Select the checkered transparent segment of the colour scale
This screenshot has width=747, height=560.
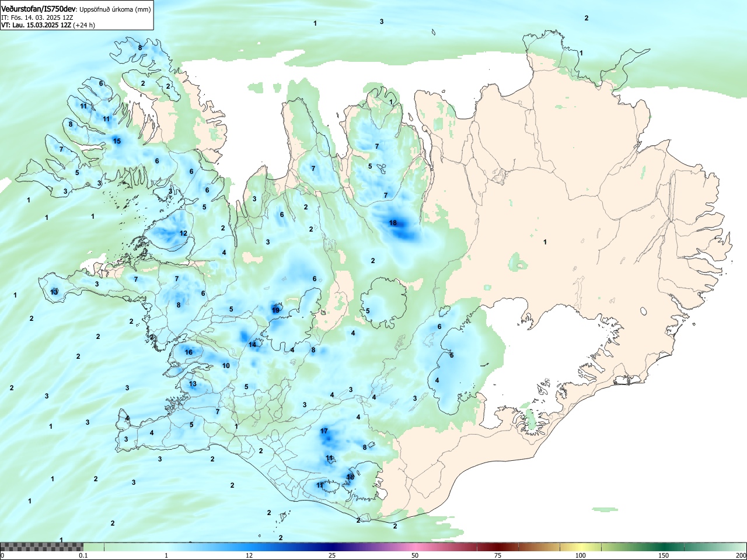pos(41,547)
